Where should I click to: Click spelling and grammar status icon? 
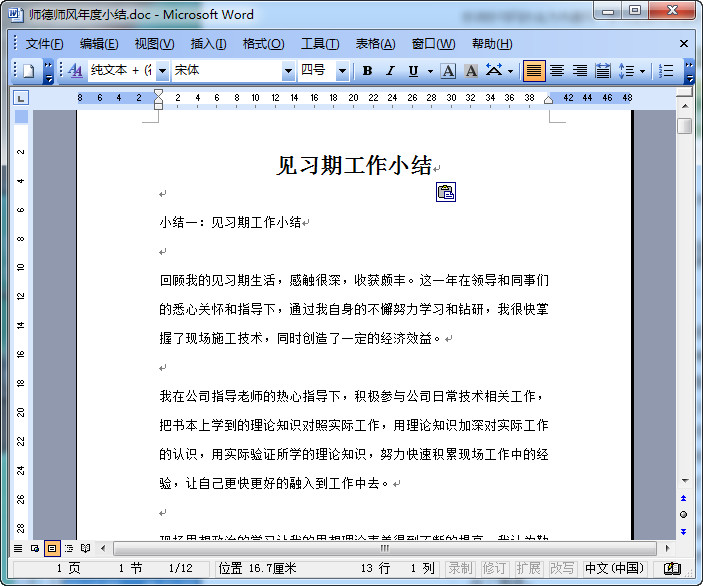pos(673,569)
